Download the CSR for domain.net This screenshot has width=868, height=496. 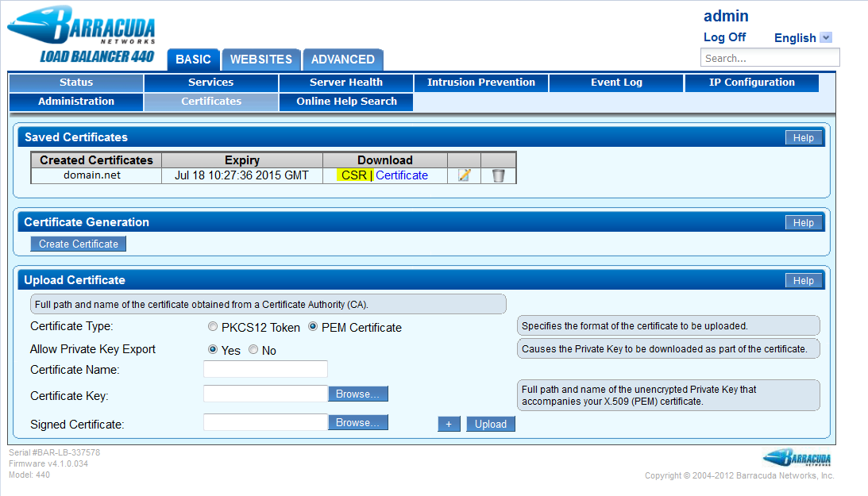tap(353, 175)
